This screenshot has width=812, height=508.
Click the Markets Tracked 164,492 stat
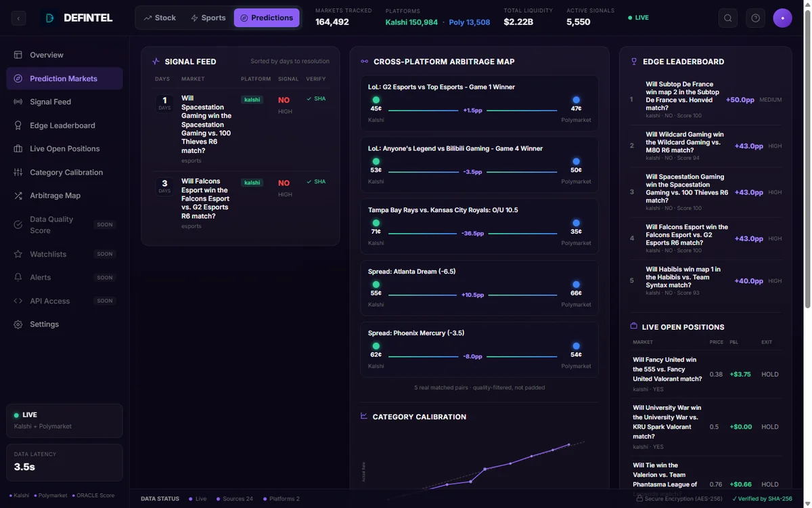pyautogui.click(x=344, y=18)
